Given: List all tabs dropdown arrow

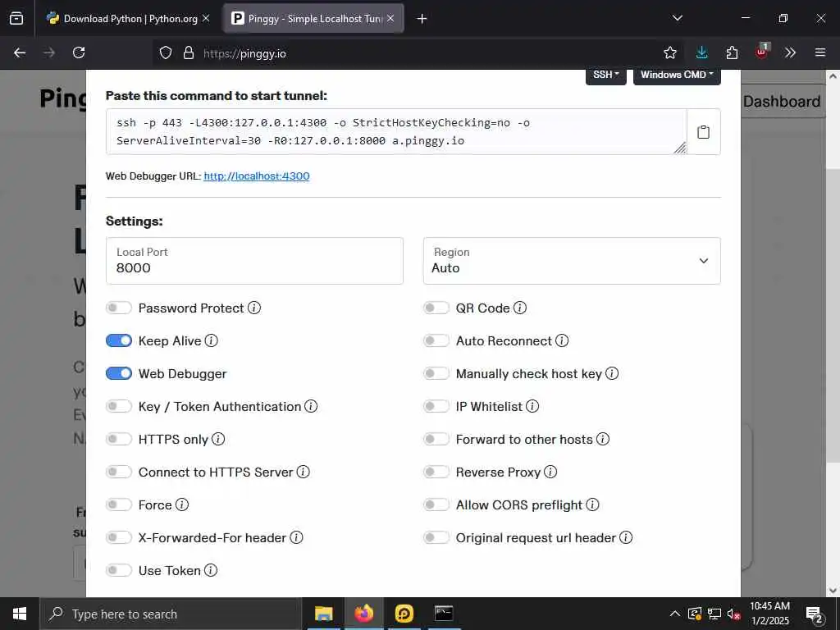Looking at the screenshot, I should point(678,18).
